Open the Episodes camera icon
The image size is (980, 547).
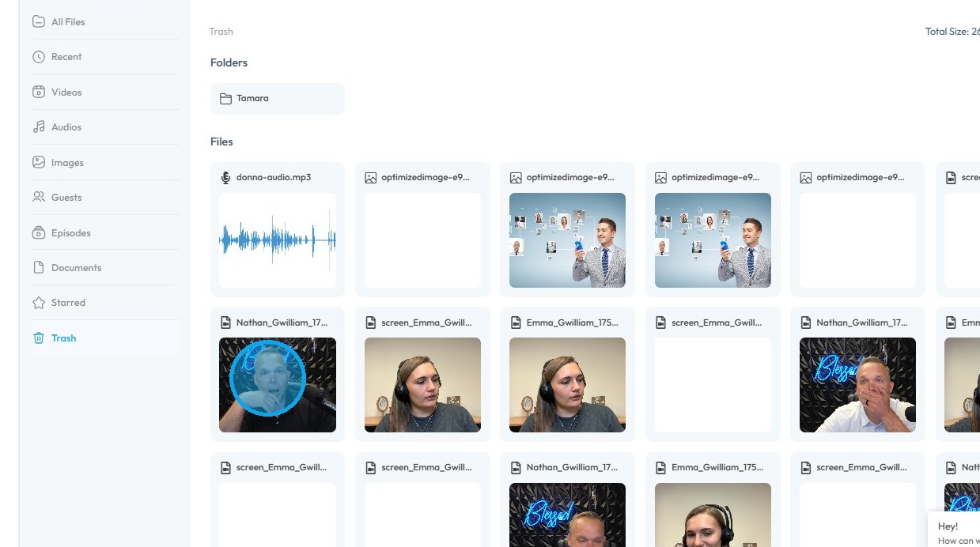[39, 232]
